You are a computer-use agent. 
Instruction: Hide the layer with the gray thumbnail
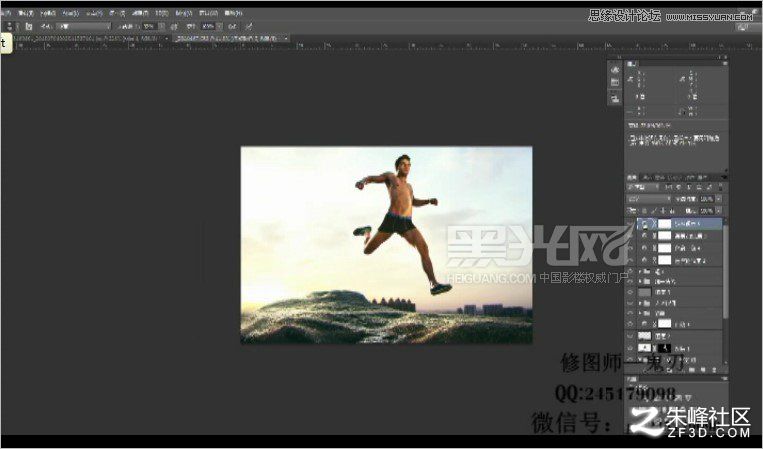click(630, 292)
